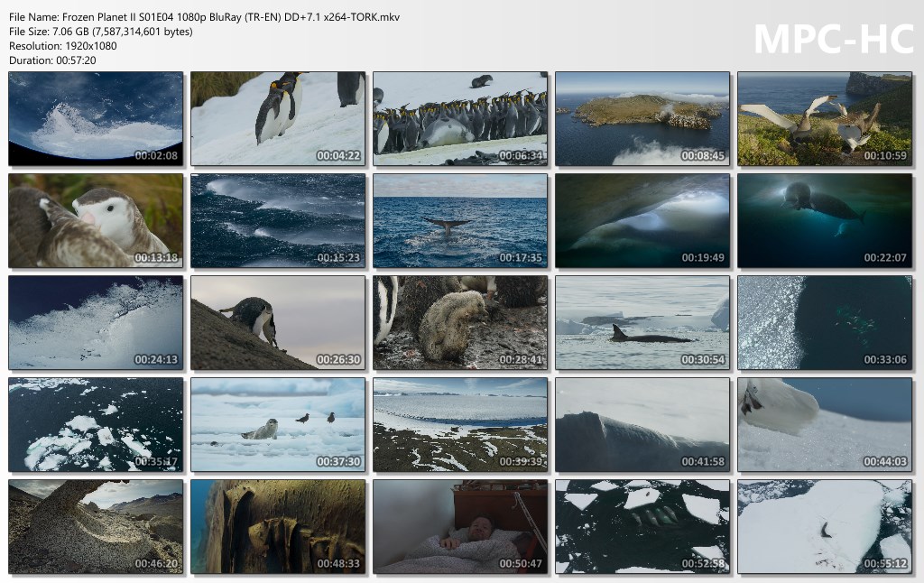
Task: Open the fluffy chick thumbnail at 00:28:41
Action: (x=460, y=322)
